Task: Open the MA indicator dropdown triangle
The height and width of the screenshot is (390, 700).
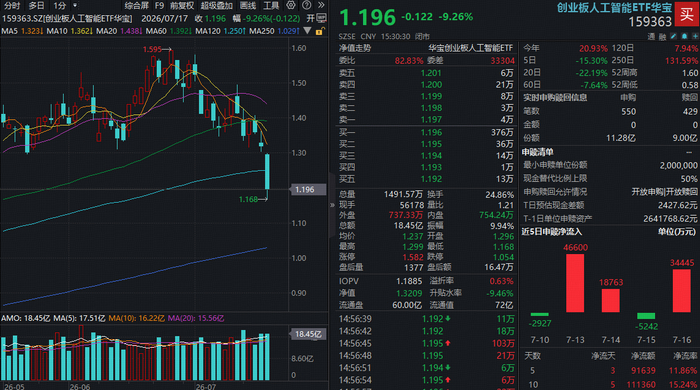Action: point(307,31)
